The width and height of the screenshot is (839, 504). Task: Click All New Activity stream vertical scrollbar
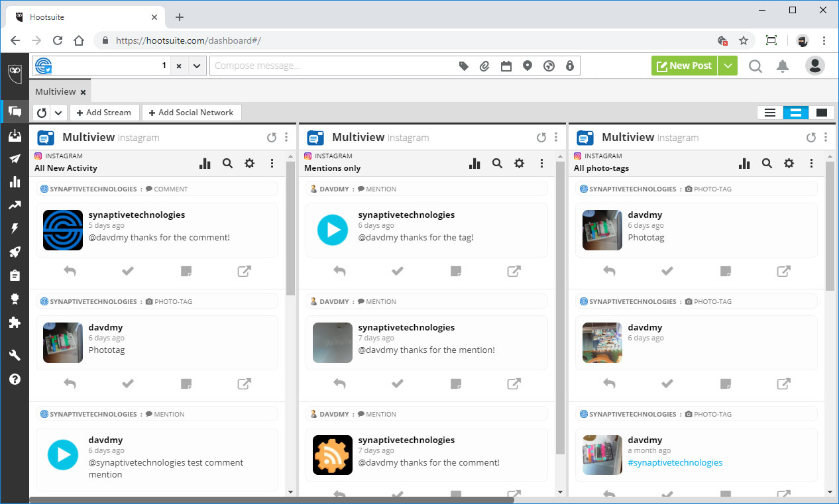(x=290, y=228)
